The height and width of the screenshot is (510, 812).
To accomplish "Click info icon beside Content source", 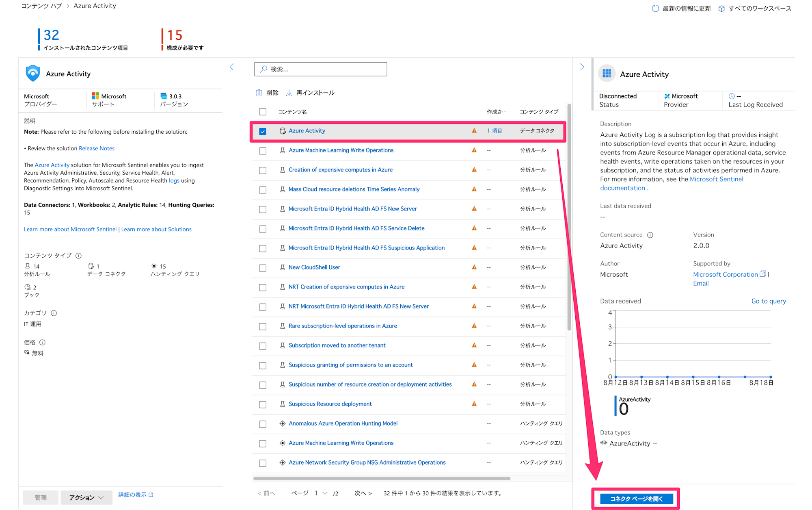I will [x=650, y=235].
